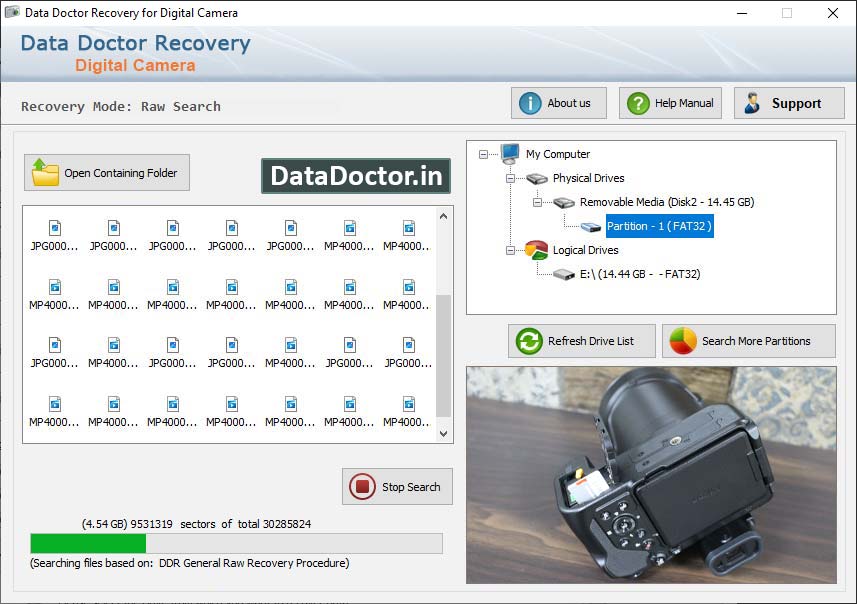Click the About us button
Viewport: 857px width, 604px height.
pyautogui.click(x=558, y=102)
